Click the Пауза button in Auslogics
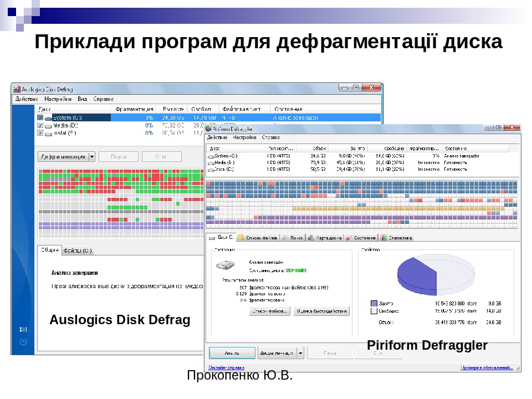This screenshot has width=532, height=399. 119,157
